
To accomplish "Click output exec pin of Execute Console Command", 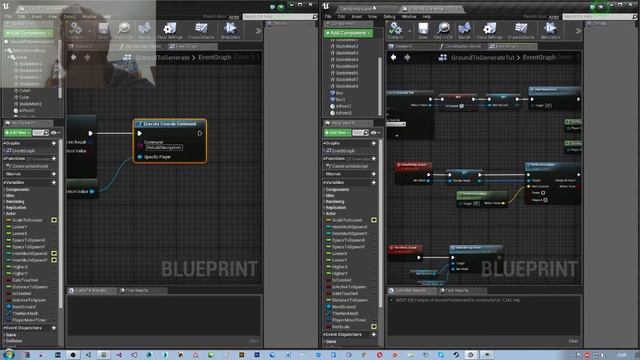I will tap(200, 133).
